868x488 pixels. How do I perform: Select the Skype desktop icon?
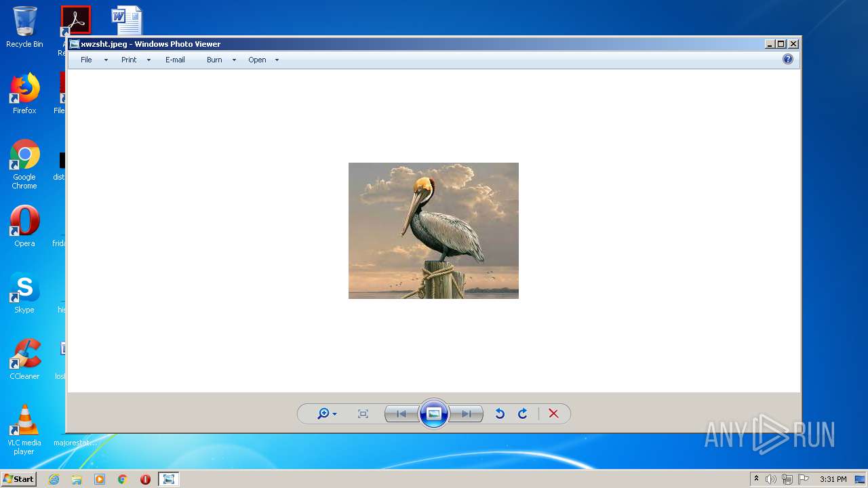tap(24, 293)
